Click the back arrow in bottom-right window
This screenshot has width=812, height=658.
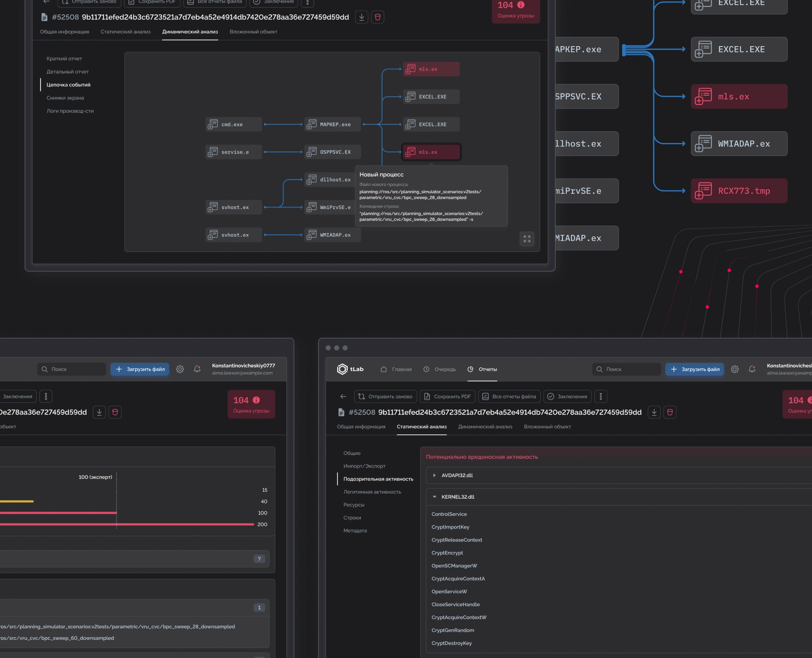click(343, 396)
